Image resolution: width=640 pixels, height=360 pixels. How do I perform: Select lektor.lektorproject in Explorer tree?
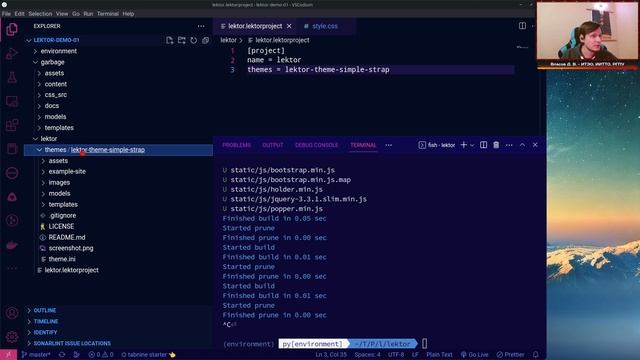point(71,270)
